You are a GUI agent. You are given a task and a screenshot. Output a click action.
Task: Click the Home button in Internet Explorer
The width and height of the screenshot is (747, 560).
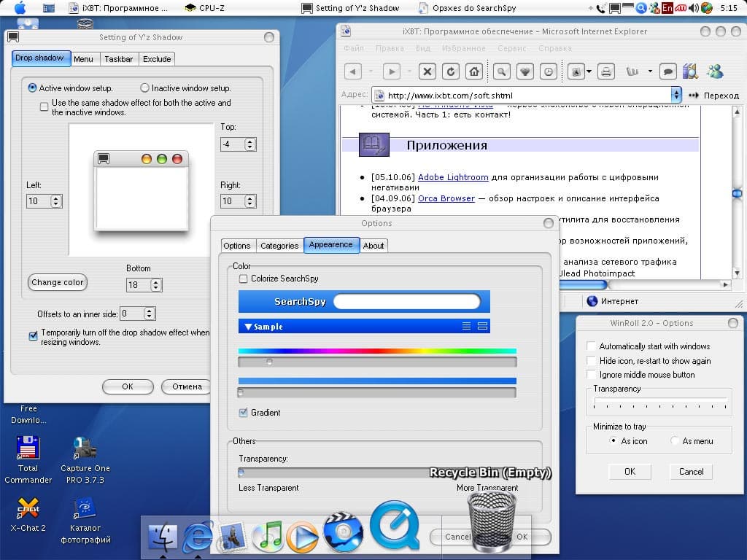click(474, 71)
